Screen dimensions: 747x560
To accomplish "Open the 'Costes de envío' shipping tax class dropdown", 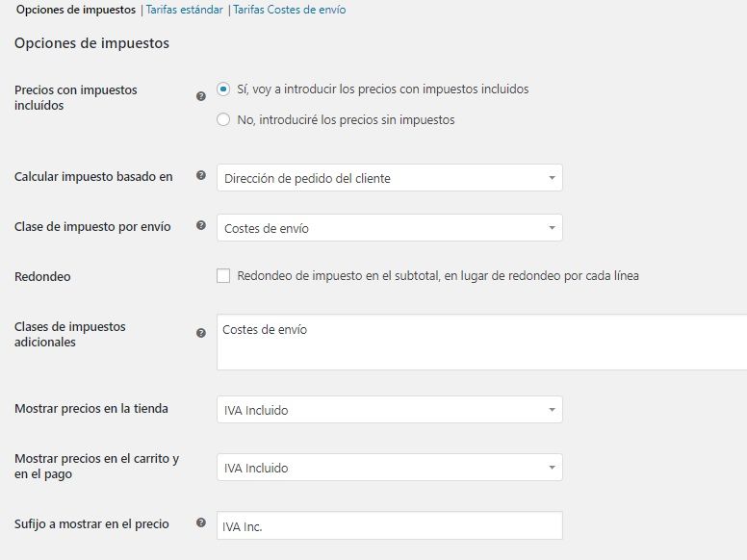I will coord(389,228).
